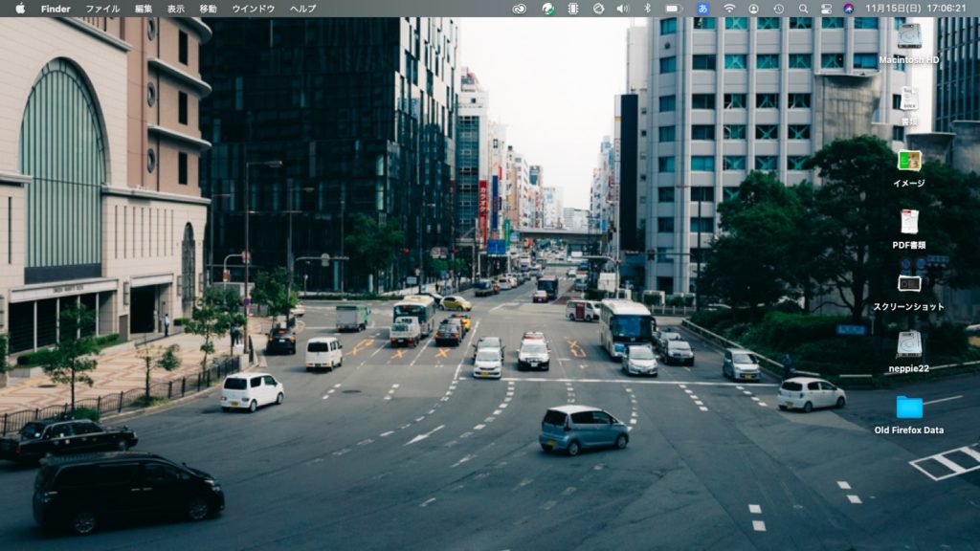980x551 pixels.
Task: Expand the Japanese input source menu
Action: pos(702,9)
